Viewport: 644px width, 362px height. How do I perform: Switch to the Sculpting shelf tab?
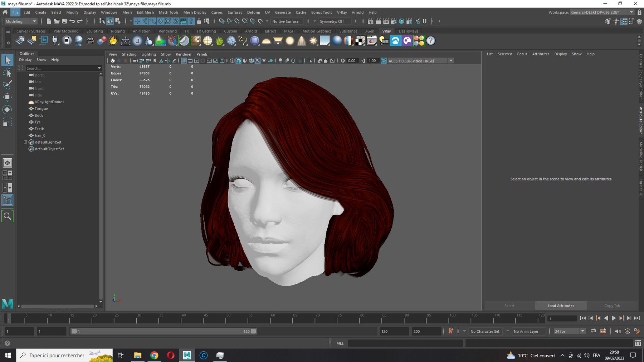pyautogui.click(x=94, y=31)
